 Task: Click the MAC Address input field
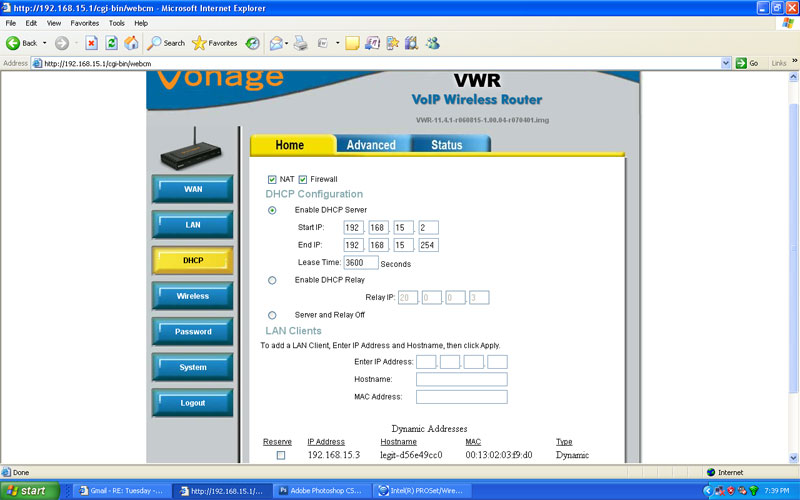coord(461,397)
